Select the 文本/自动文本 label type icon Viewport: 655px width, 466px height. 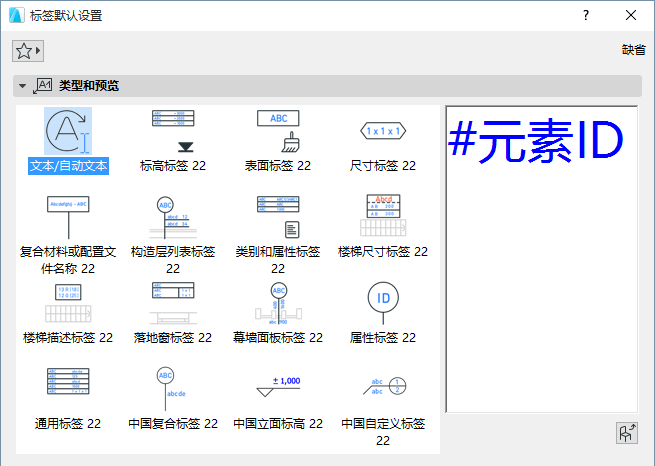click(68, 131)
